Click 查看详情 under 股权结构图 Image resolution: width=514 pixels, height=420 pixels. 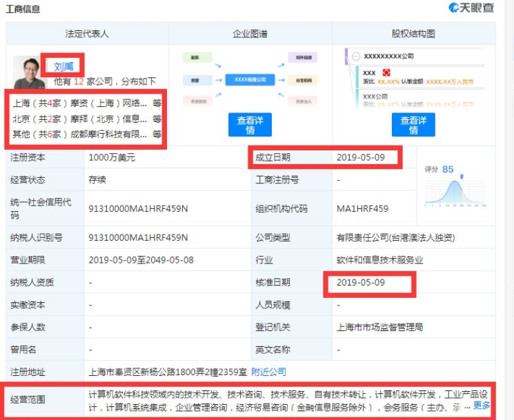tap(413, 125)
